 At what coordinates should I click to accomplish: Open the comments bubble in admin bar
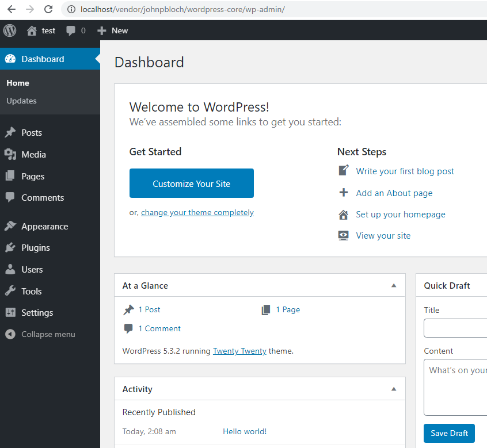point(75,30)
